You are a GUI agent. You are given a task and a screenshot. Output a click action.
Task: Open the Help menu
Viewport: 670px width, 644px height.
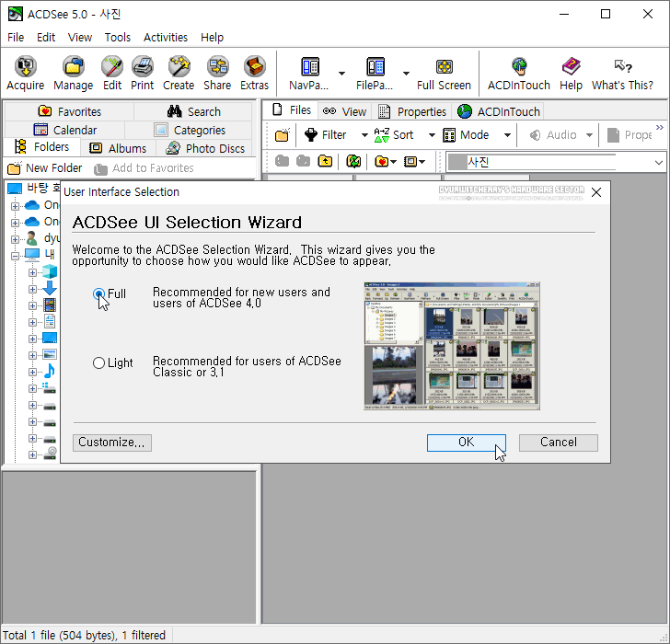click(x=212, y=38)
